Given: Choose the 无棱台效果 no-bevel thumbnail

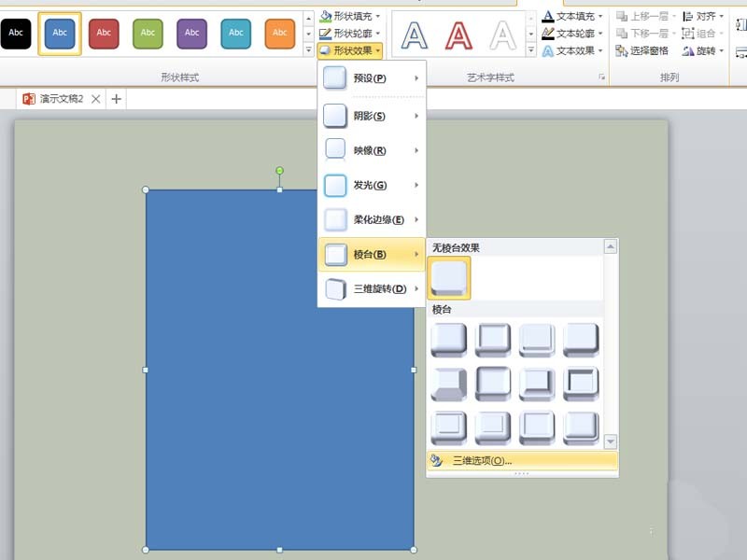Looking at the screenshot, I should (x=449, y=277).
